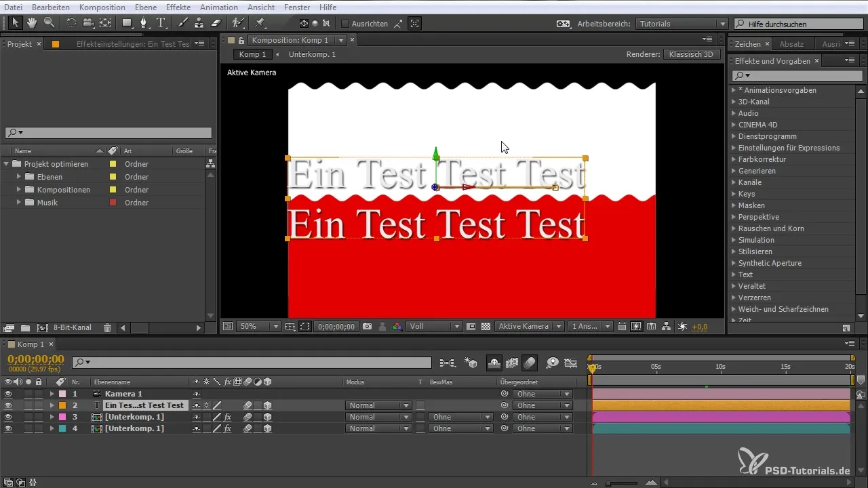Select the Unified Camera tool
Image resolution: width=868 pixels, height=488 pixels.
click(88, 23)
